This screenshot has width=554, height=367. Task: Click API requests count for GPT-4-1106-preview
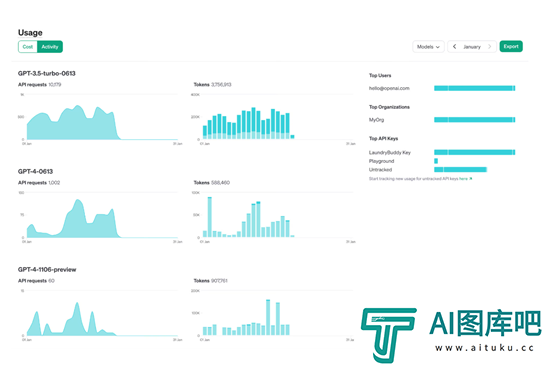[x=51, y=281]
